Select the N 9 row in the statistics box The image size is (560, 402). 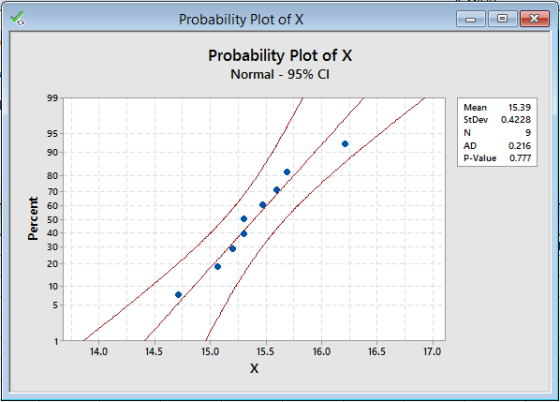(x=497, y=133)
